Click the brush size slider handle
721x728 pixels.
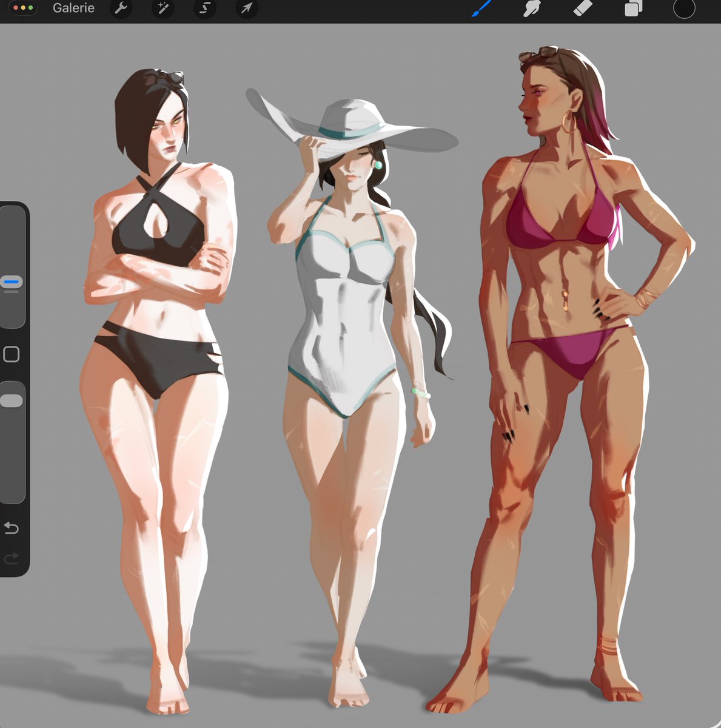point(12,282)
